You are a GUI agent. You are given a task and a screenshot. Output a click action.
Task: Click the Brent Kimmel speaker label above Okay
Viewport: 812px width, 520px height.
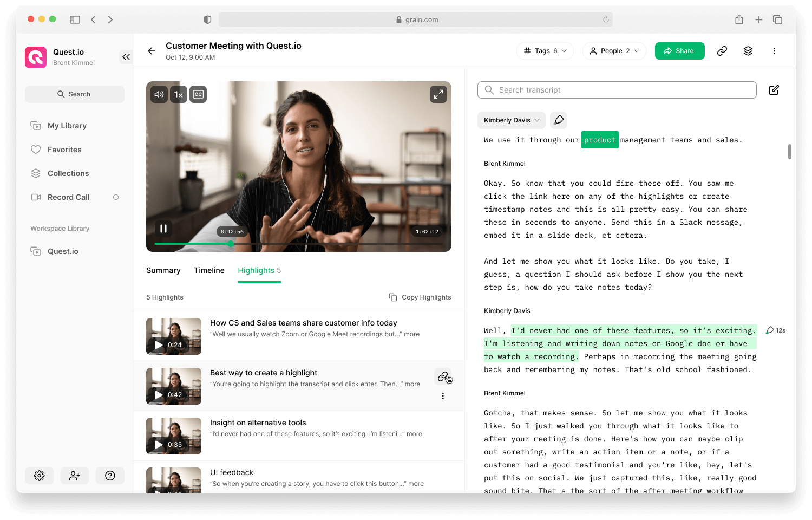[x=505, y=164]
